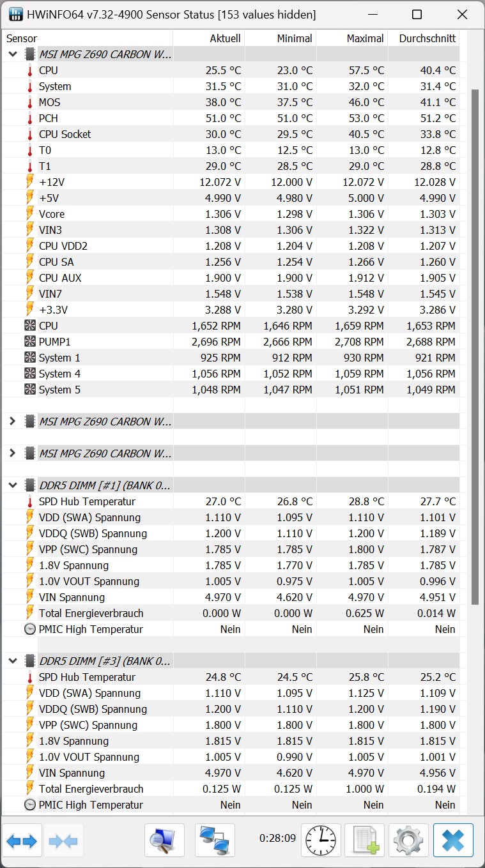The height and width of the screenshot is (868, 485).
Task: Select the PUMP1 fan sensor row
Action: click(231, 342)
